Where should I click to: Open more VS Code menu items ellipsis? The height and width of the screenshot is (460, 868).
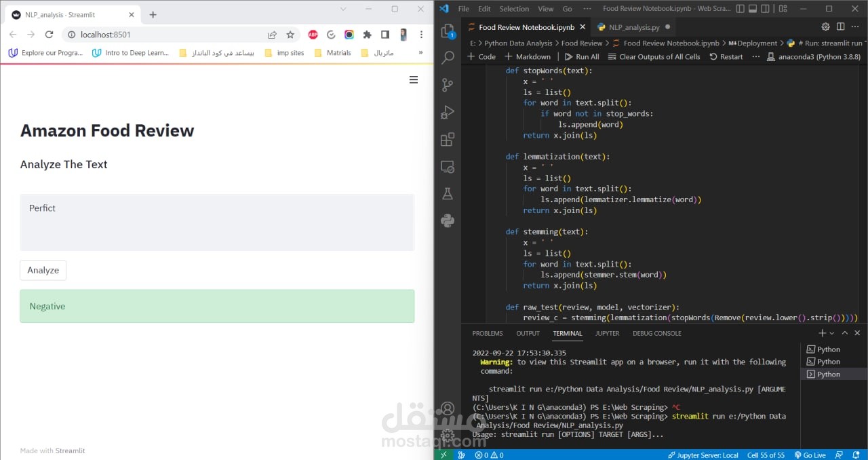coord(588,9)
